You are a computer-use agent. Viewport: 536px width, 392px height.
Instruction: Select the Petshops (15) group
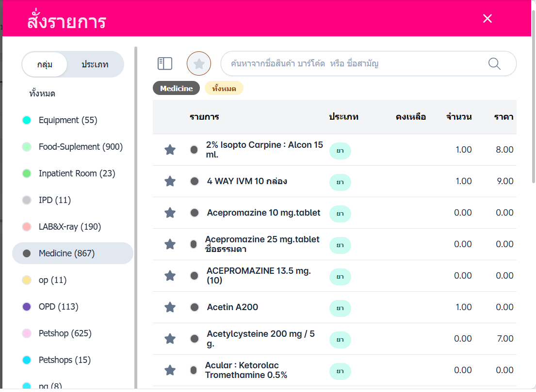coord(72,360)
